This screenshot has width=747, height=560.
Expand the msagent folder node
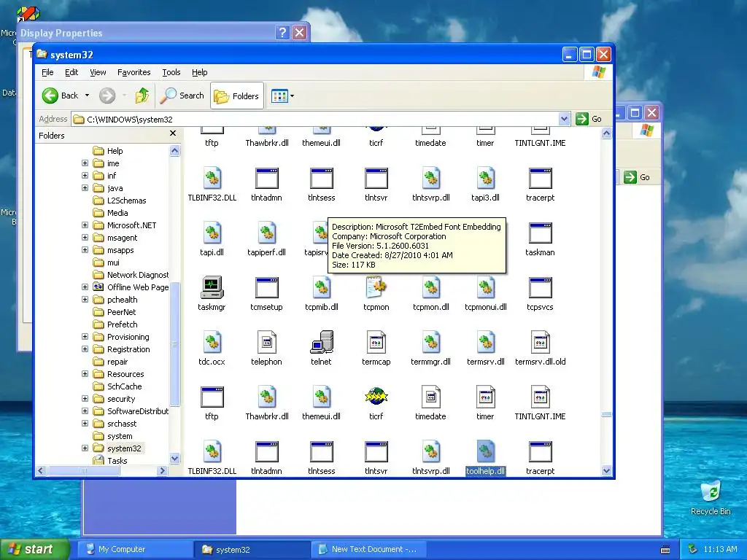[x=85, y=237]
